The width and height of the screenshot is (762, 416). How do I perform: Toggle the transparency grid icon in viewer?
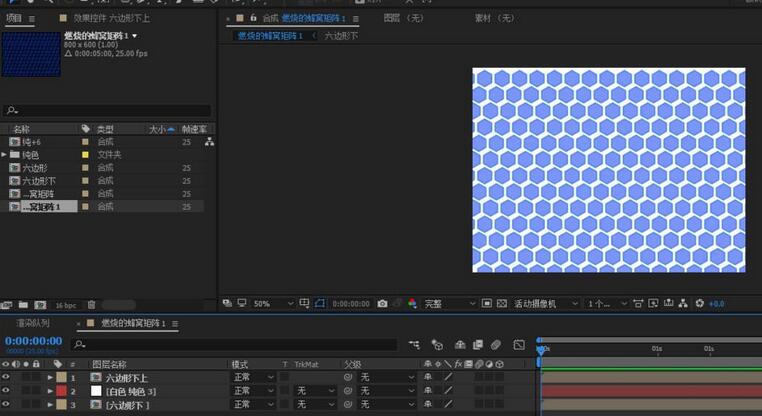coord(502,303)
